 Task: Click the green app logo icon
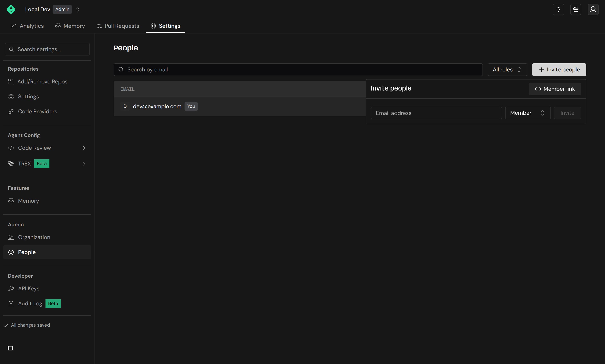click(11, 9)
